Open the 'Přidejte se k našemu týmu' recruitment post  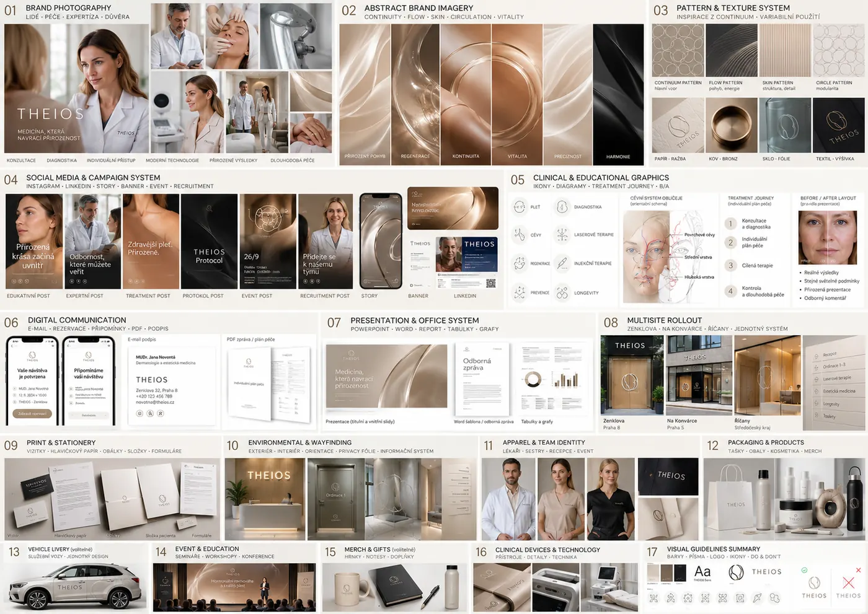325,241
